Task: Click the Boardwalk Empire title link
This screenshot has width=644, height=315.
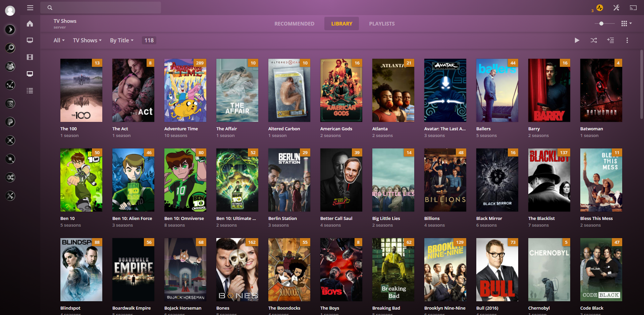Action: 131,308
